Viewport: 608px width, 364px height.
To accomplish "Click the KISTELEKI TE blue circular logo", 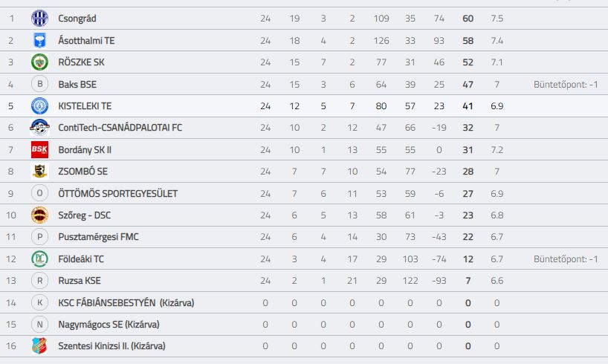I will [39, 105].
